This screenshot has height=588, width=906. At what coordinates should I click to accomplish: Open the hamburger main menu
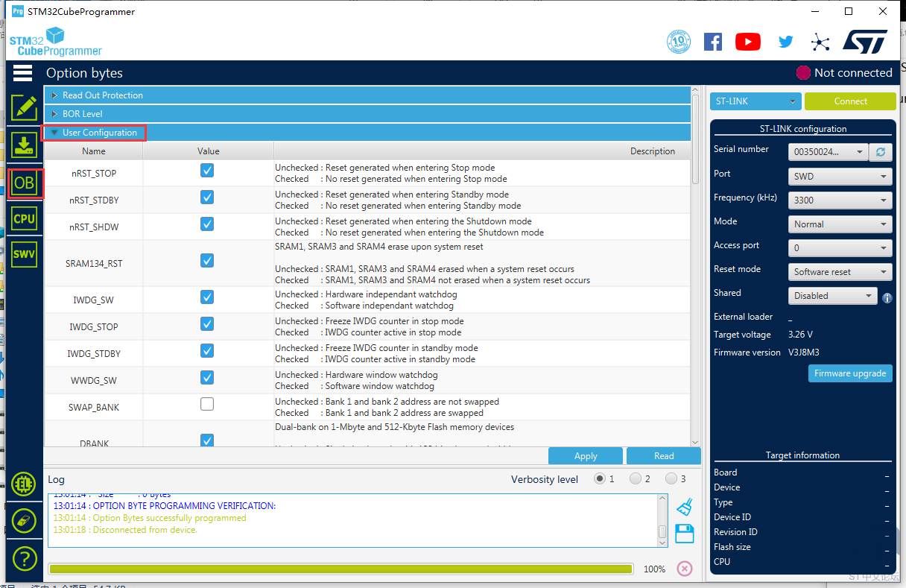click(x=23, y=72)
